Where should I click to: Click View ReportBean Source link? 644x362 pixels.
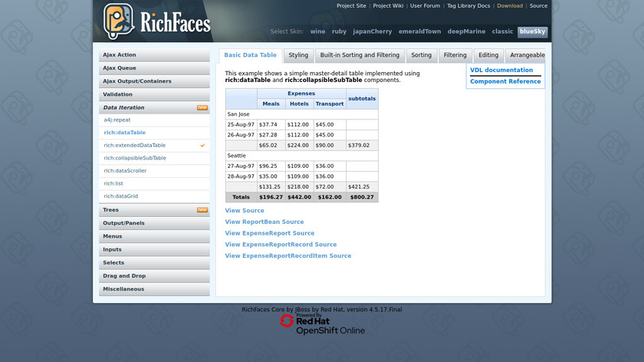(264, 222)
